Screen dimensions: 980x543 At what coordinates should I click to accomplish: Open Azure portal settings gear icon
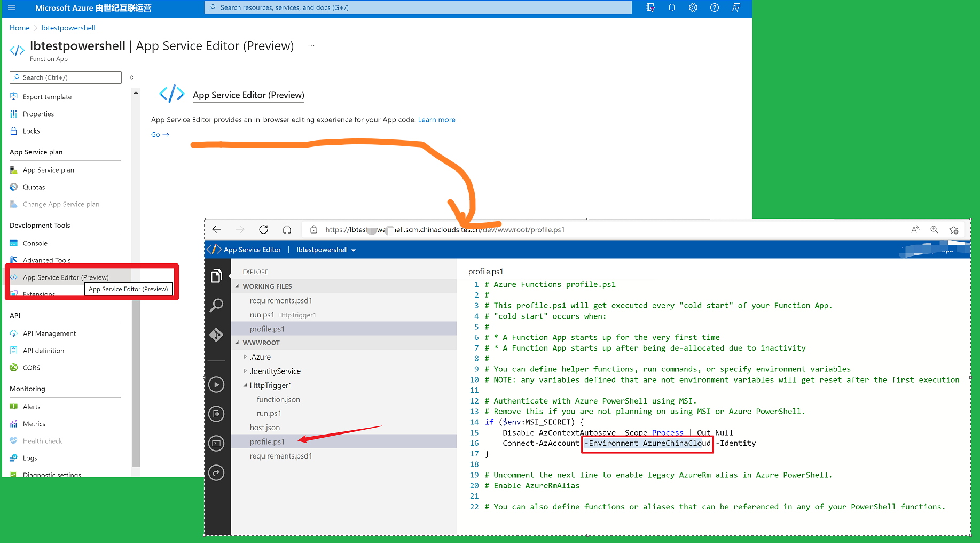point(693,7)
